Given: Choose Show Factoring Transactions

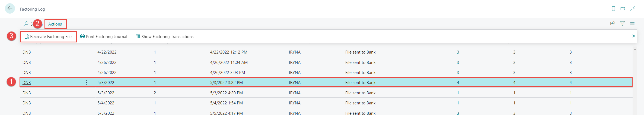Looking at the screenshot, I should click(x=165, y=37).
